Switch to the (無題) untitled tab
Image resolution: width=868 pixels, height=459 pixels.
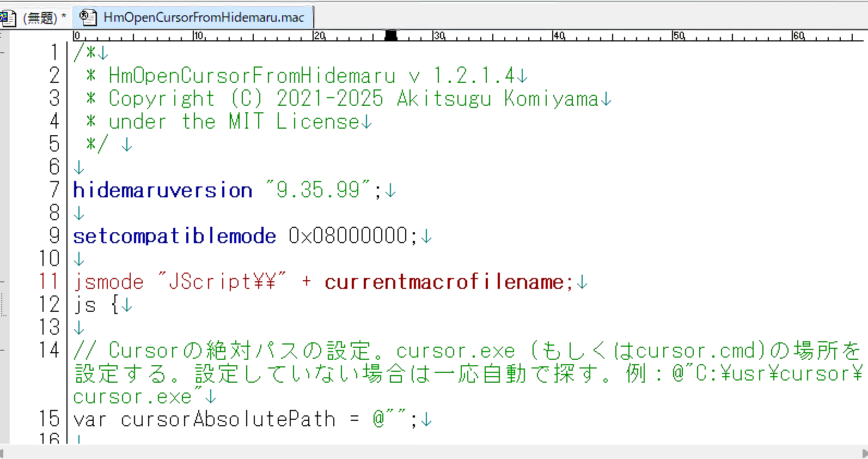pos(41,18)
